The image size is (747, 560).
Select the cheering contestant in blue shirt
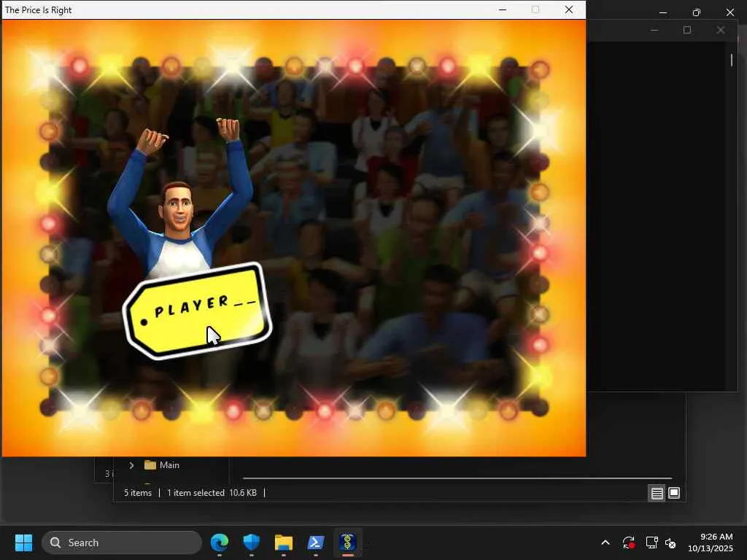[x=179, y=198]
